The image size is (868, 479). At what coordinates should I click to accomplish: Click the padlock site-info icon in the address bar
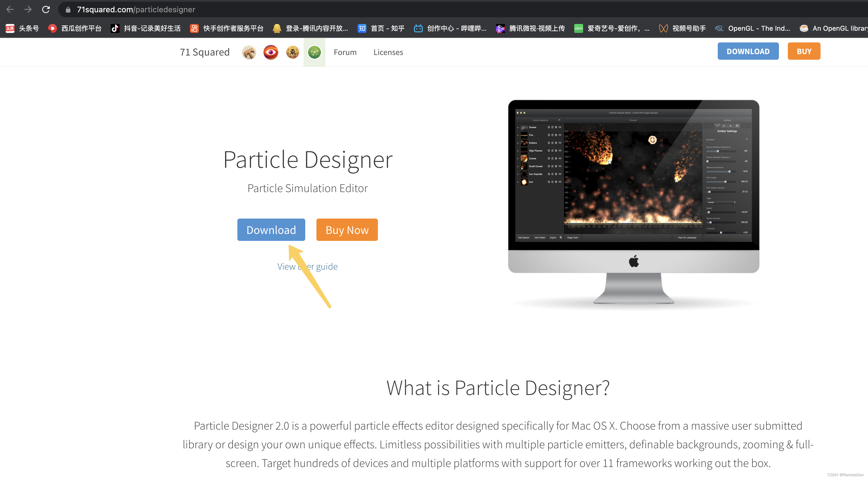pyautogui.click(x=68, y=9)
